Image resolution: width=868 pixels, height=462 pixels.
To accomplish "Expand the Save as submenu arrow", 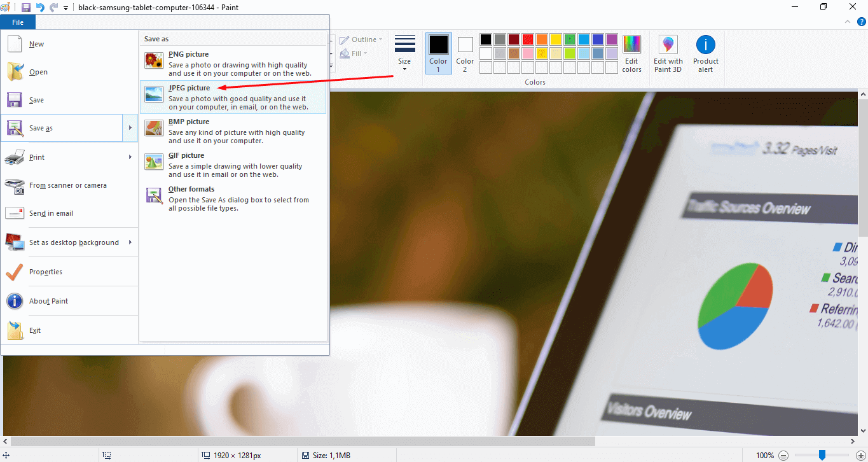I will (130, 128).
